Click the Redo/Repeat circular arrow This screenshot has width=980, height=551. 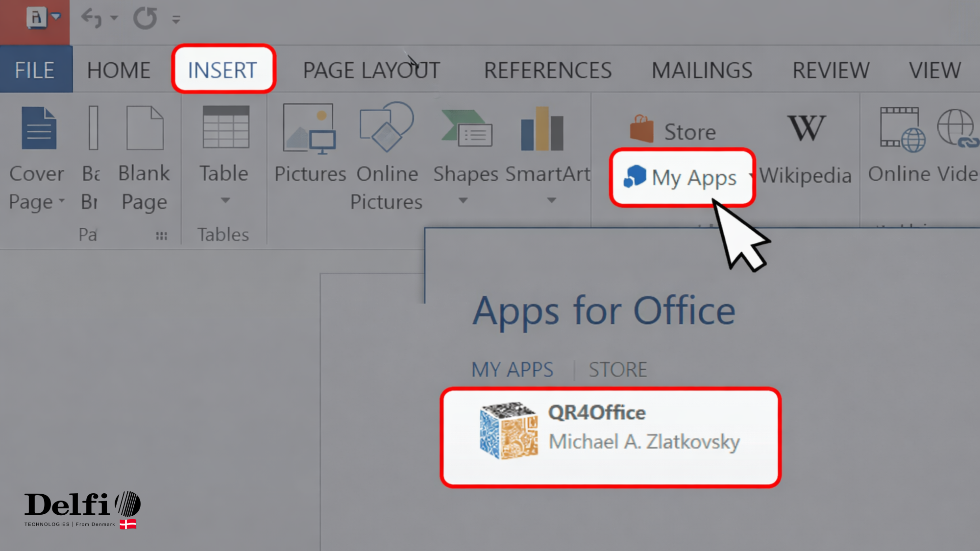[x=145, y=19]
